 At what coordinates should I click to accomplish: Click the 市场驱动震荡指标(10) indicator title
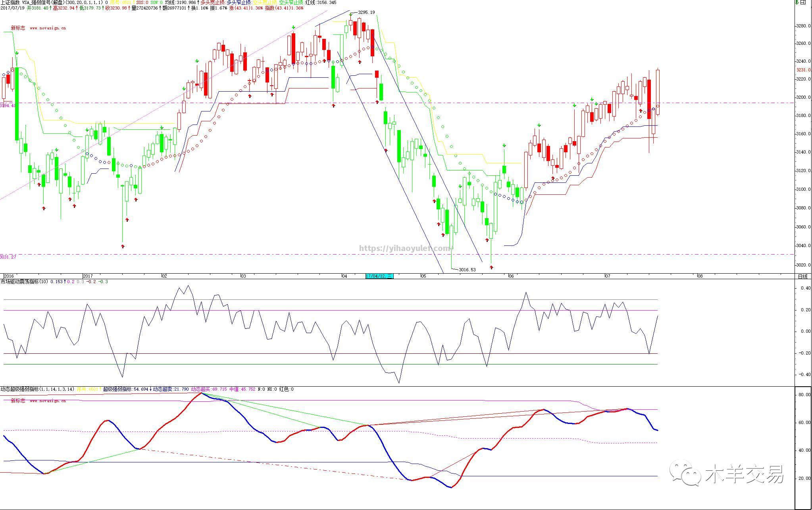coord(24,282)
